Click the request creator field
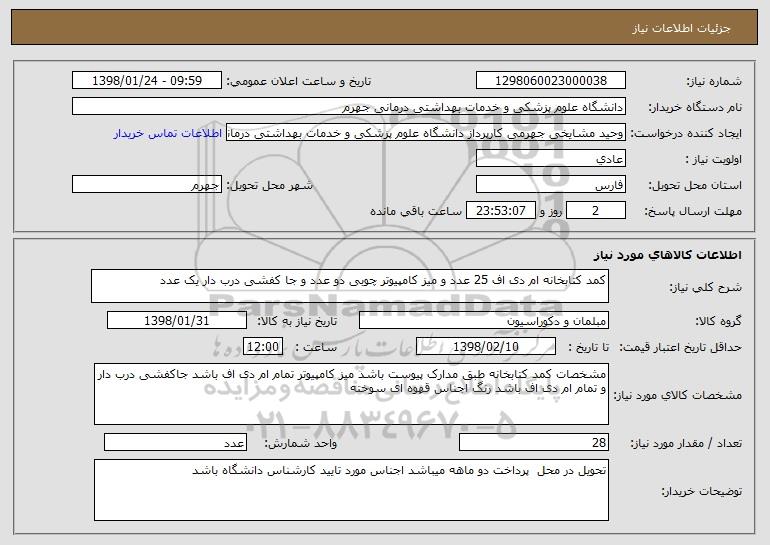The image size is (770, 545). pyautogui.click(x=426, y=133)
